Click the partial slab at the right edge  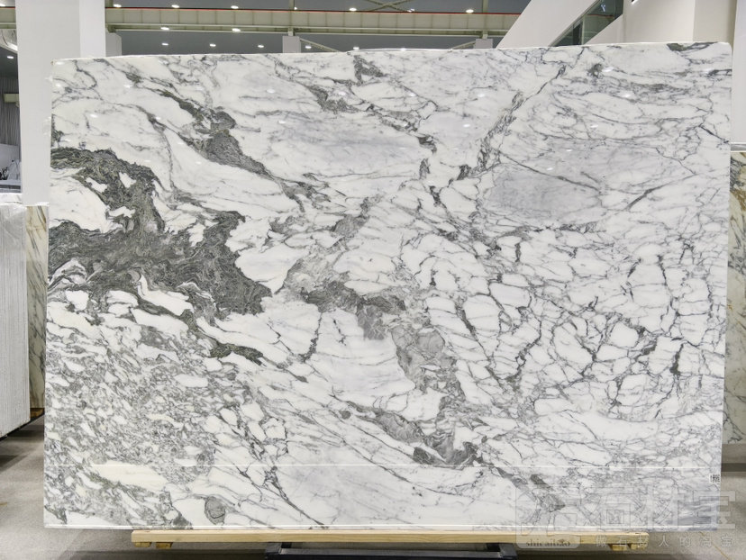(x=736, y=297)
